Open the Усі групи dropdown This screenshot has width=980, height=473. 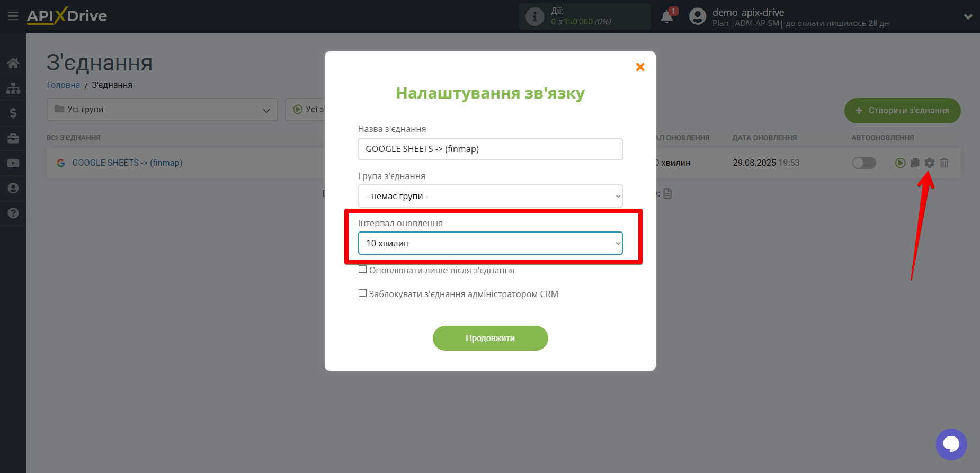click(162, 110)
